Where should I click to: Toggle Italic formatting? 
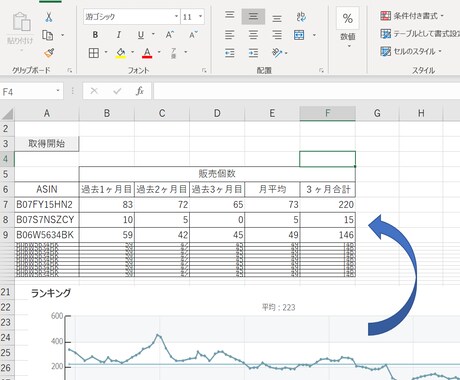(x=118, y=35)
